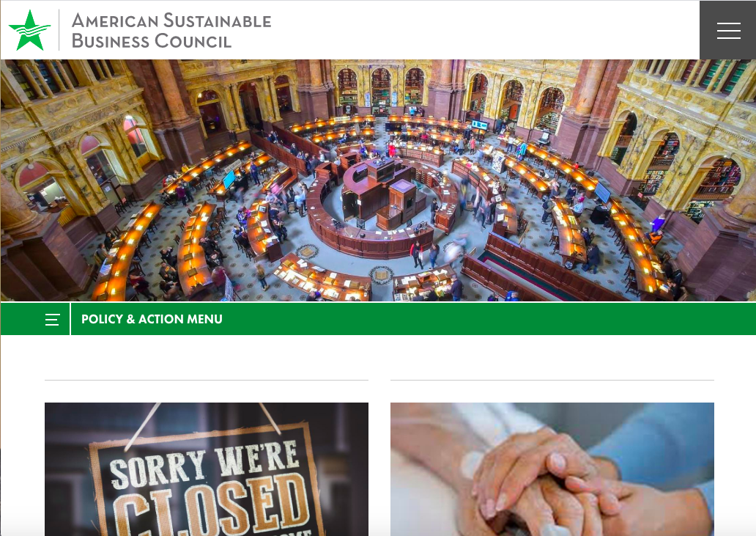756x536 pixels.
Task: Open the main hamburger menu in header
Action: coord(728,30)
